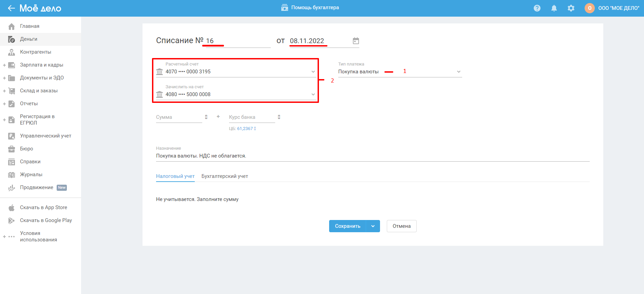
Task: Open Журналы in sidebar
Action: 31,174
